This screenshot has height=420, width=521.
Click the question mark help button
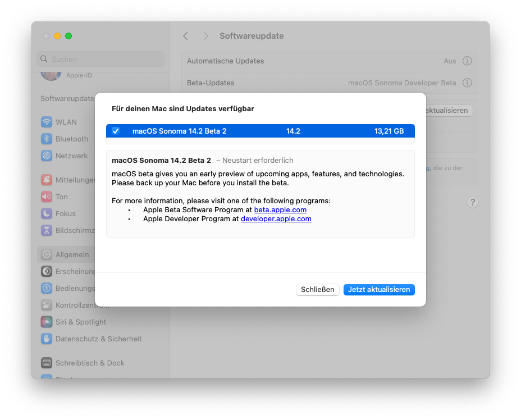(x=473, y=202)
